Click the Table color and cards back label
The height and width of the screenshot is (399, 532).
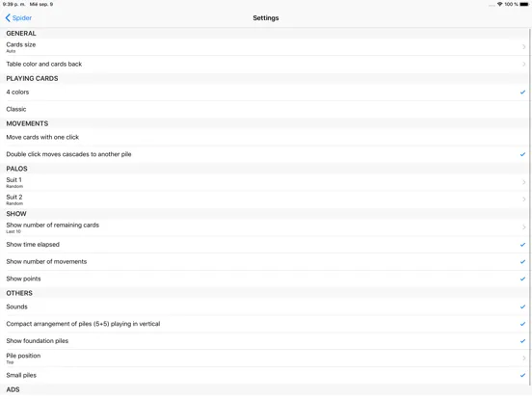pos(43,65)
